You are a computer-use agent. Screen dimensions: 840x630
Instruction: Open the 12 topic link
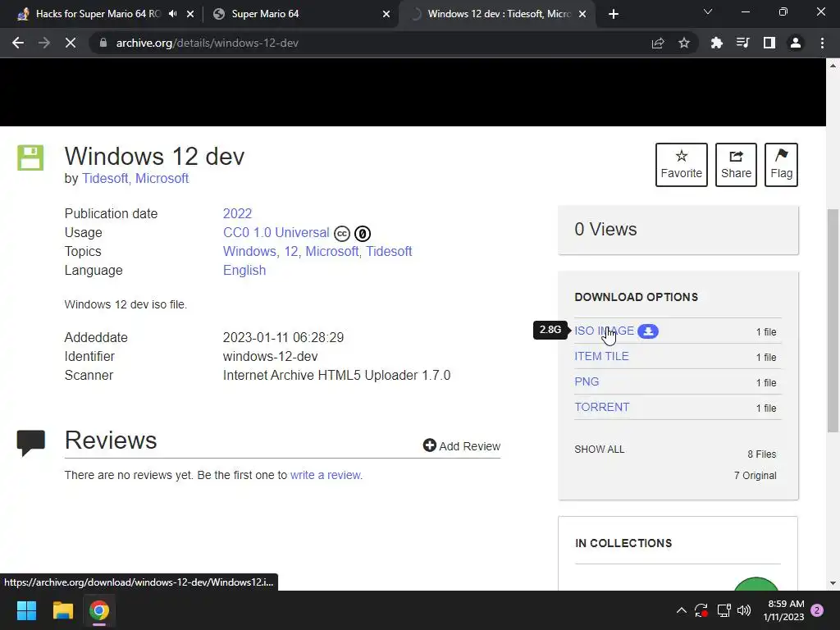click(x=291, y=251)
